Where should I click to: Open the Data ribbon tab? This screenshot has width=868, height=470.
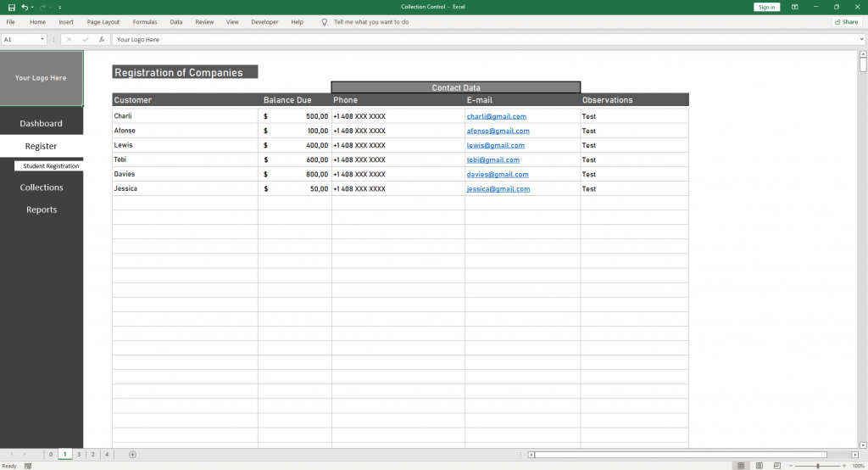tap(176, 22)
